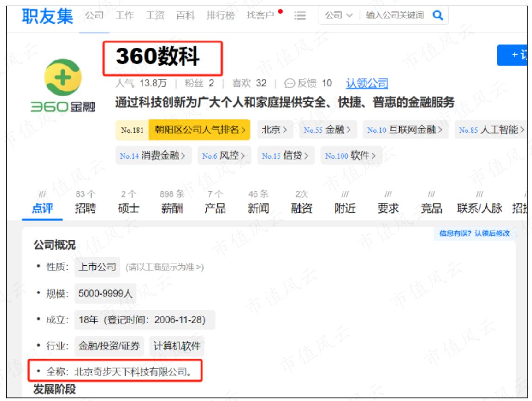532x401 pixels.
Task: Open the No.6 风控 ranking tag
Action: (x=224, y=156)
